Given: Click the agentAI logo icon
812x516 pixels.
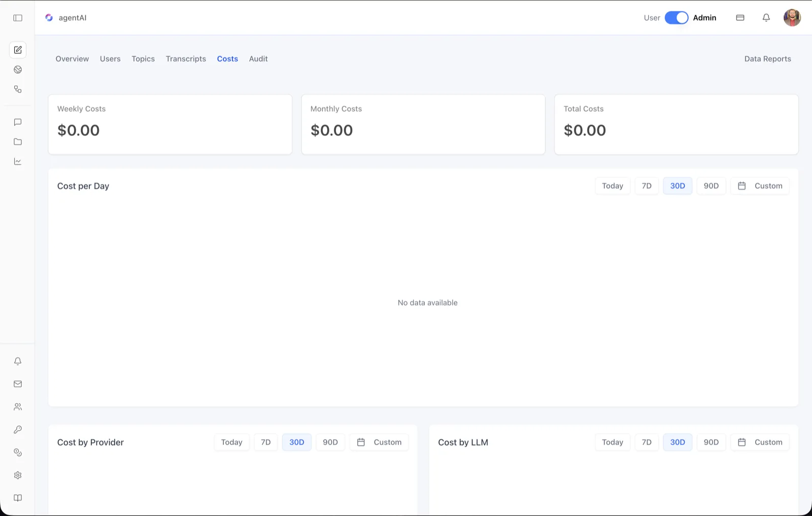Looking at the screenshot, I should (49, 18).
